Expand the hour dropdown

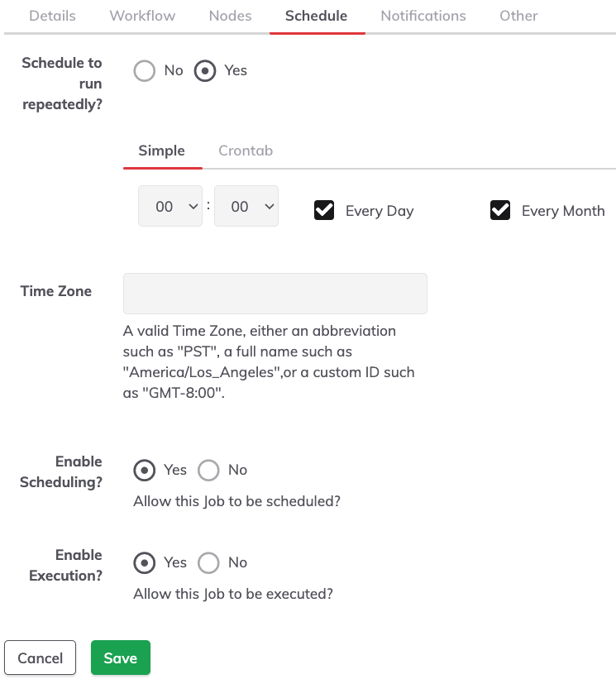170,206
